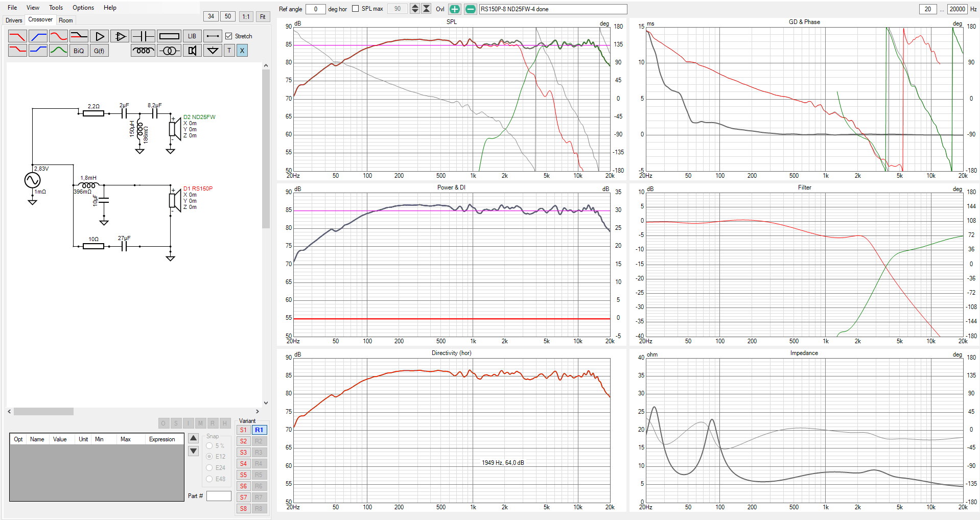Image resolution: width=980 pixels, height=520 pixels.
Task: Add a resistor component from toolbar
Action: (169, 36)
